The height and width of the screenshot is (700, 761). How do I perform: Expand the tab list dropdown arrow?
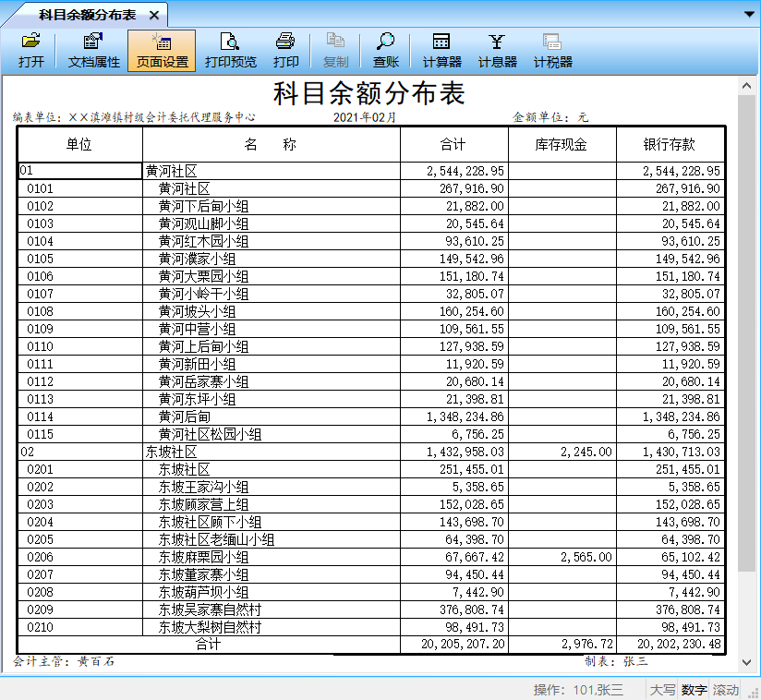(749, 15)
